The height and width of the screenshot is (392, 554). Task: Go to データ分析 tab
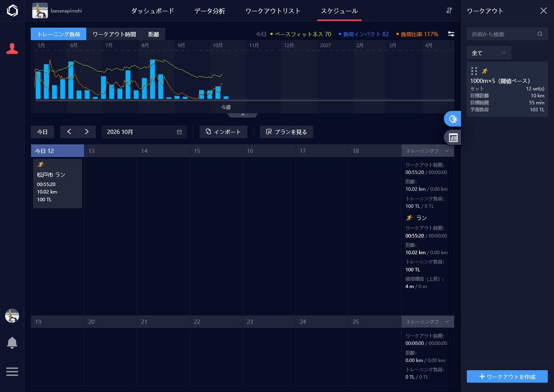pos(210,11)
